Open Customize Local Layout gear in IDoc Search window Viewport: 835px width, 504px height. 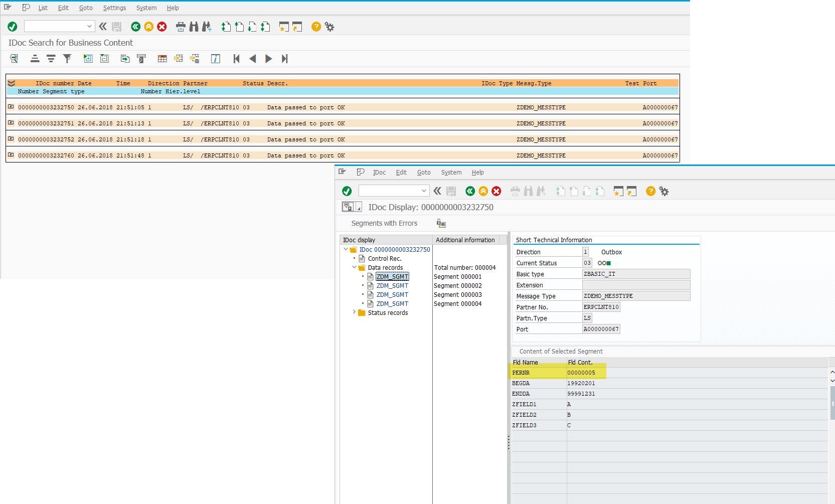point(329,27)
